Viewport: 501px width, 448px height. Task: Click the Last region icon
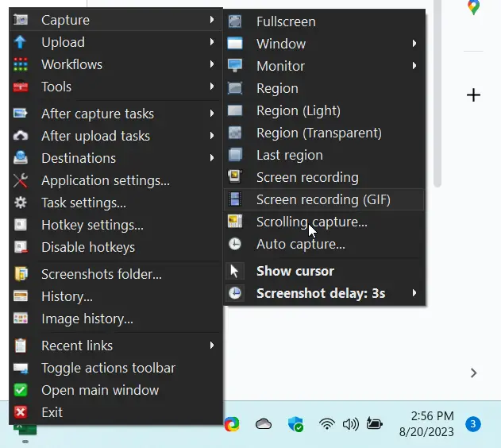pos(235,155)
